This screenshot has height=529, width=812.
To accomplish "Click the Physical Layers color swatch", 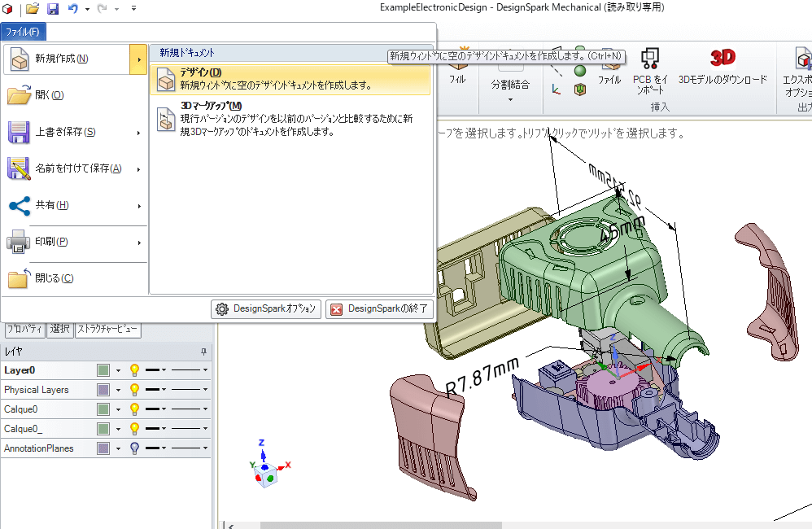I will pos(103,390).
